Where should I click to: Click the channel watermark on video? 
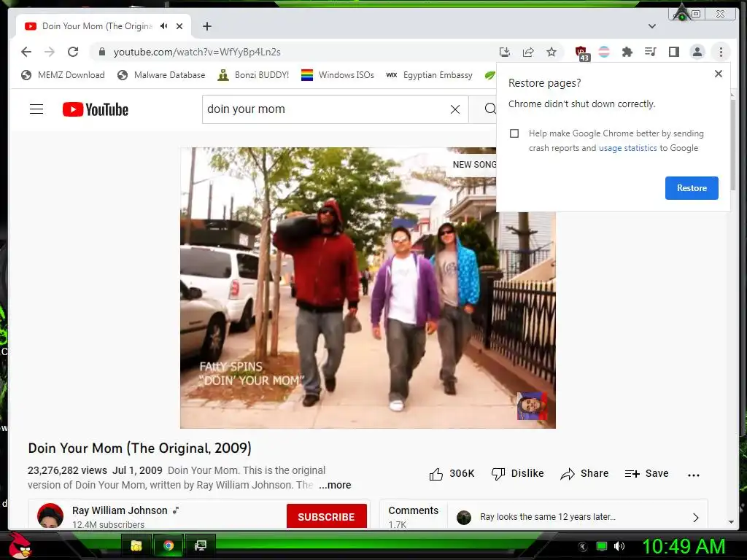532,406
